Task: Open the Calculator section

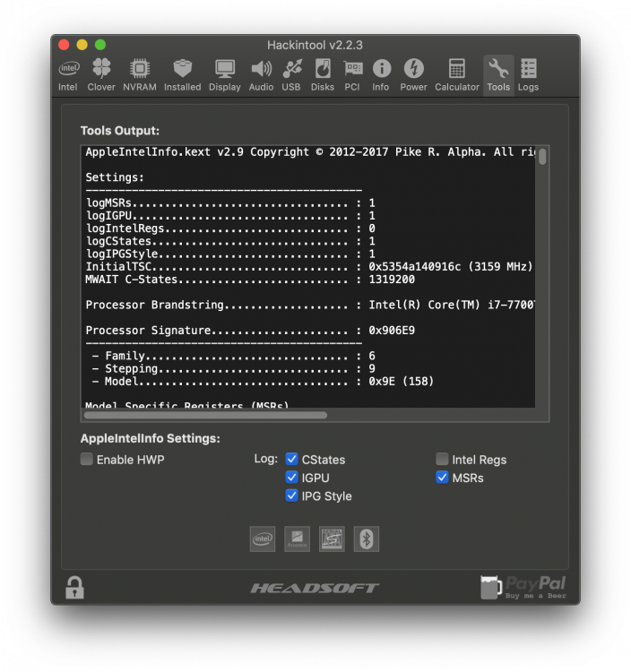Action: [x=457, y=75]
